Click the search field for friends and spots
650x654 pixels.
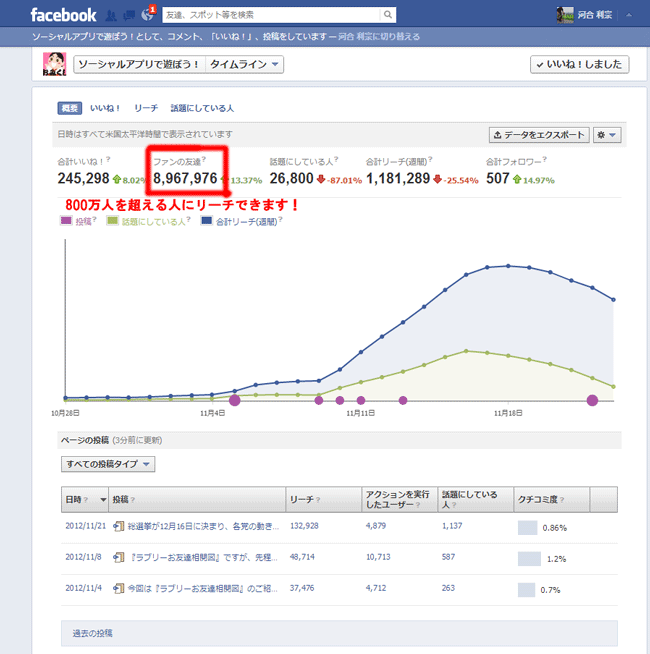[271, 15]
